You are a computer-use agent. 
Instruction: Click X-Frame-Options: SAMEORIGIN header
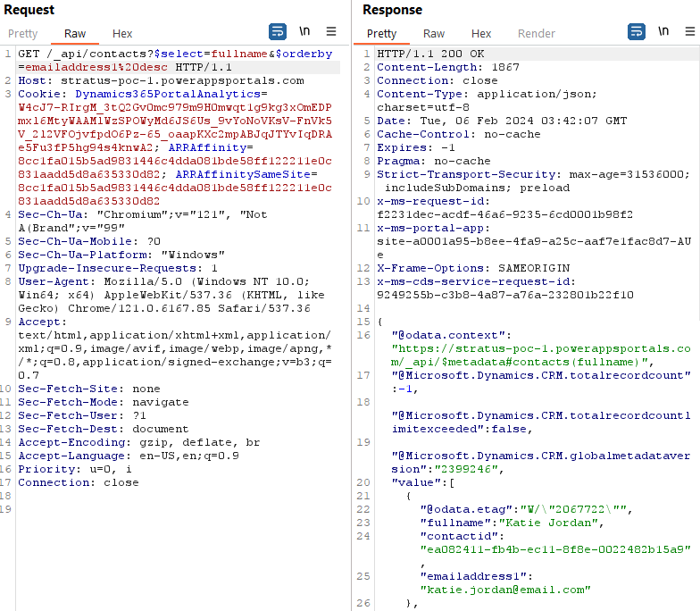coord(473,268)
